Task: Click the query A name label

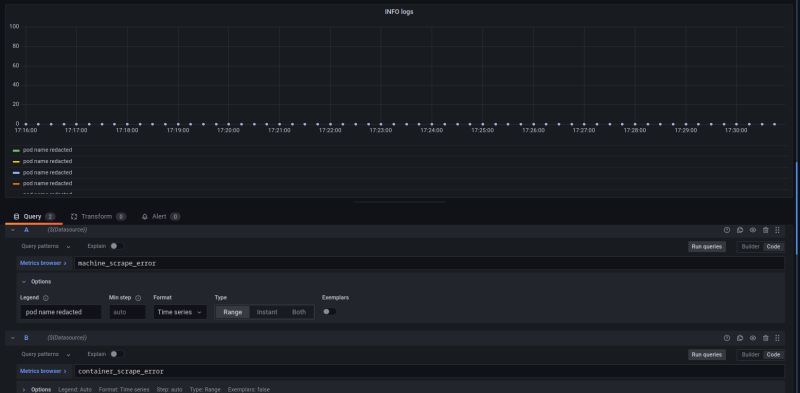Action: (x=27, y=230)
